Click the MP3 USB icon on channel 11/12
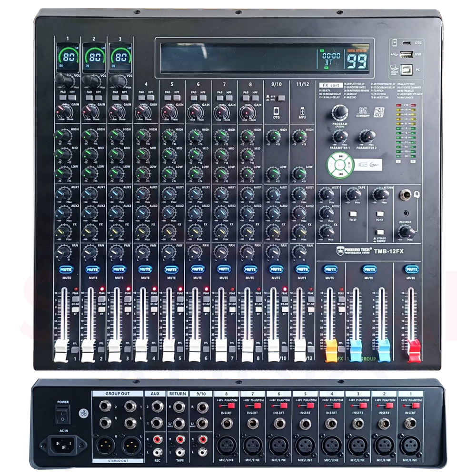 [302, 111]
